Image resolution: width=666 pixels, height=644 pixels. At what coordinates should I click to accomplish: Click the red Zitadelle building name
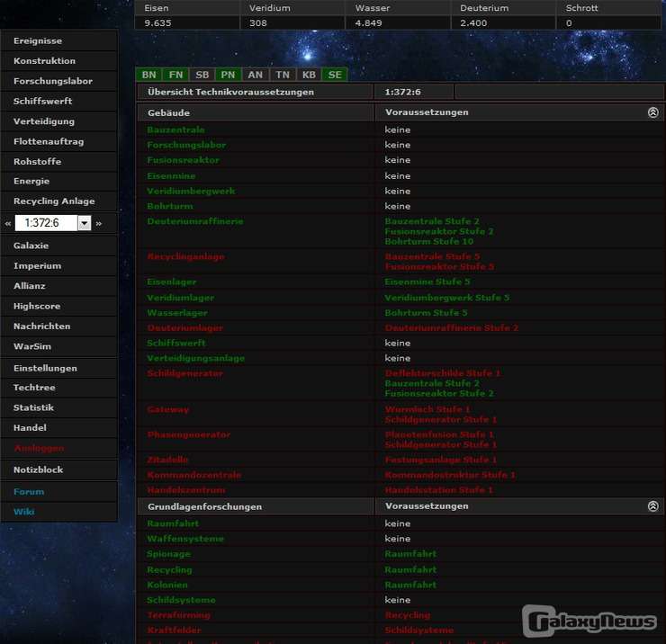click(167, 460)
